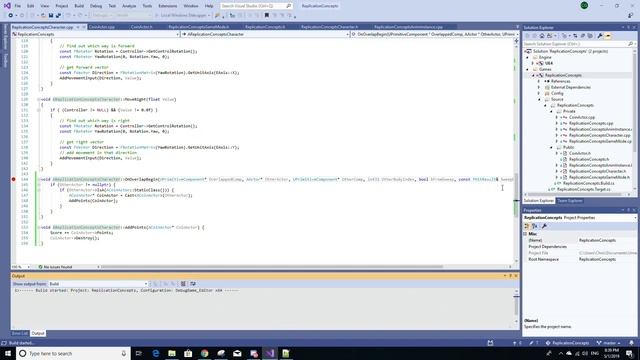Switch to the ReplicationConceptsCharacter.h tab
The image size is (640, 360).
coord(329,27)
